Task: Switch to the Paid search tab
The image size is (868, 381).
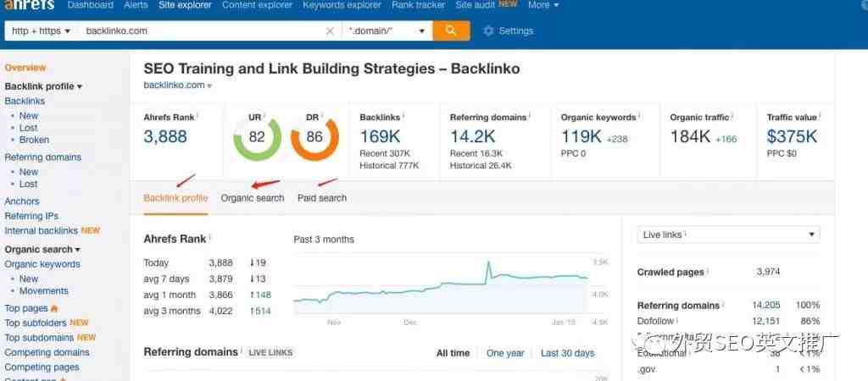Action: pyautogui.click(x=322, y=198)
